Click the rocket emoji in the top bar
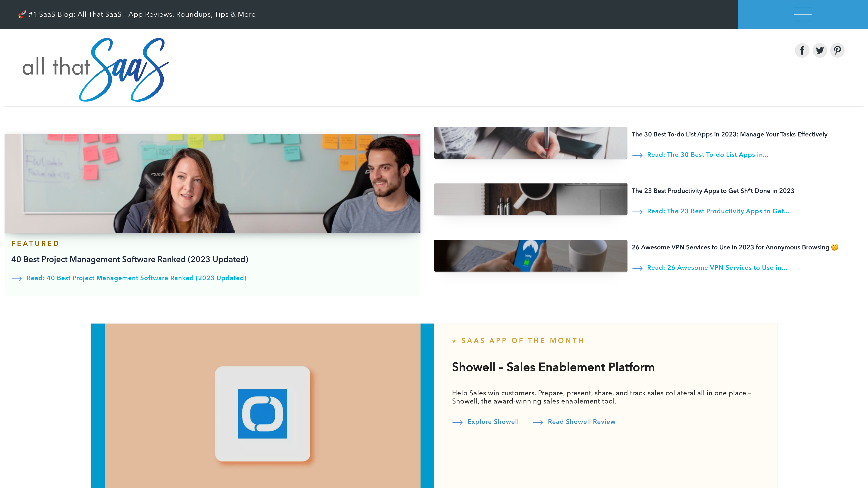This screenshot has width=868, height=488. [x=22, y=14]
